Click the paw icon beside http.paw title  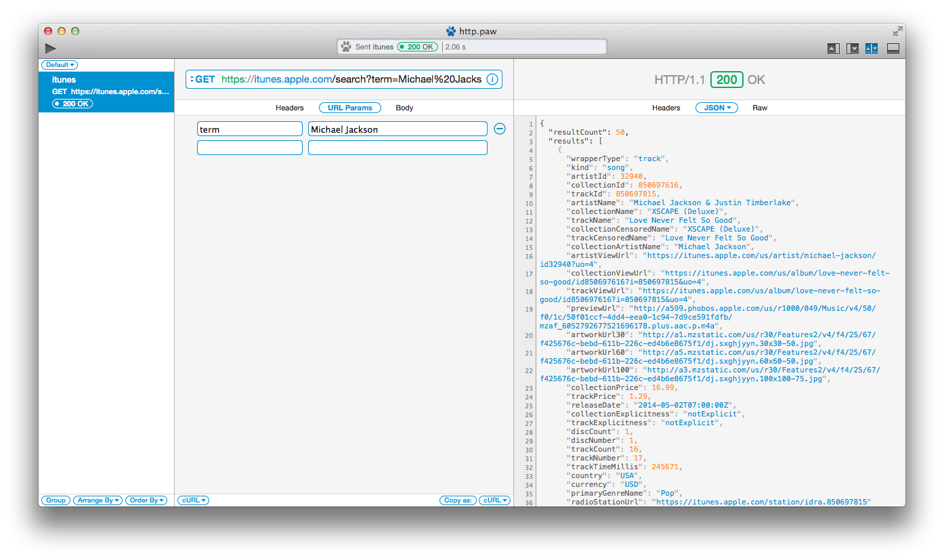pos(451,31)
